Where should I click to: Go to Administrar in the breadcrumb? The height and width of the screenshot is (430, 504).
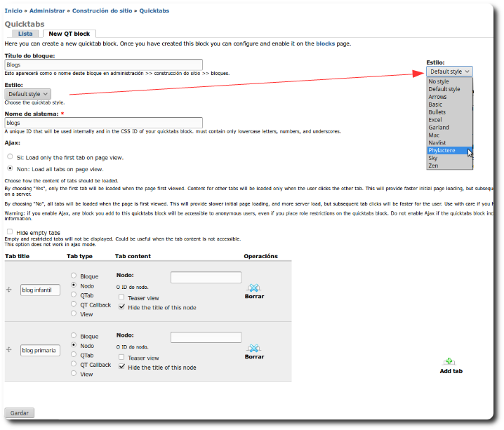coord(48,11)
